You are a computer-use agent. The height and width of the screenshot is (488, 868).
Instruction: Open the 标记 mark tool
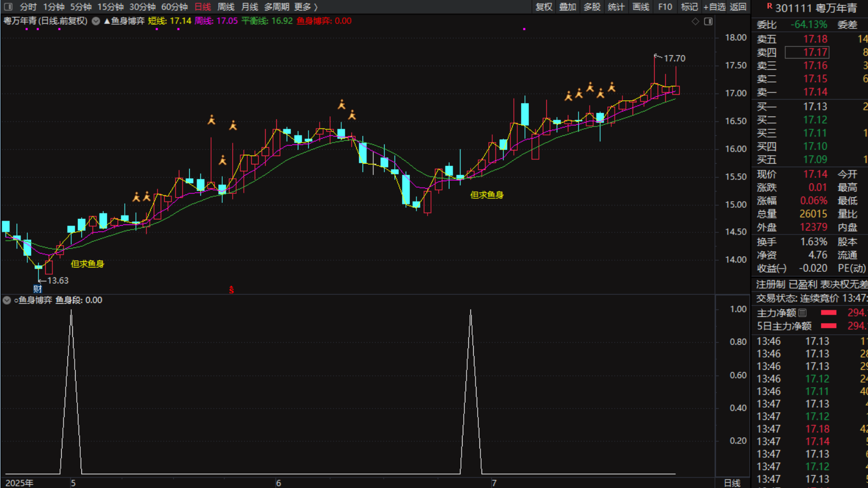coord(689,7)
